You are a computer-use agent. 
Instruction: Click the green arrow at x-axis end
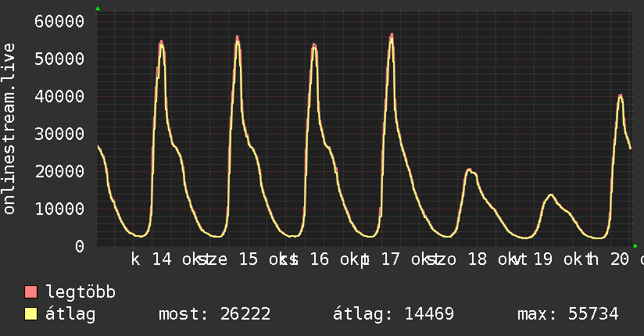coord(635,246)
